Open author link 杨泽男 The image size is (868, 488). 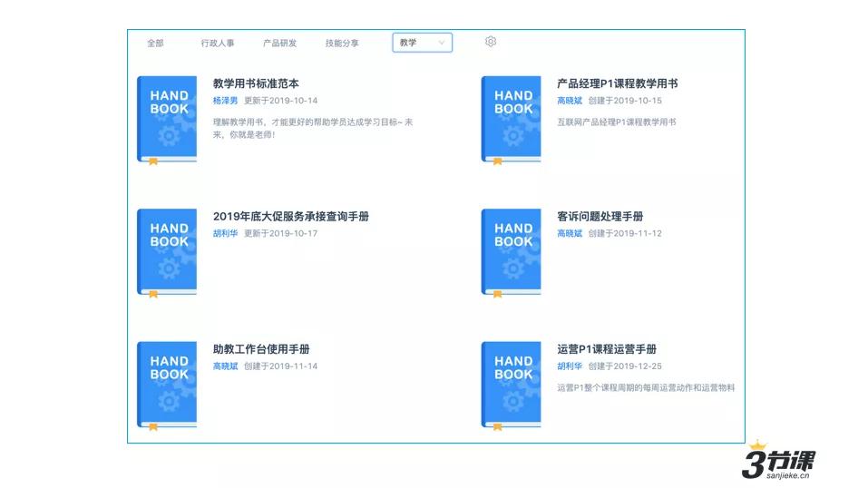point(225,101)
